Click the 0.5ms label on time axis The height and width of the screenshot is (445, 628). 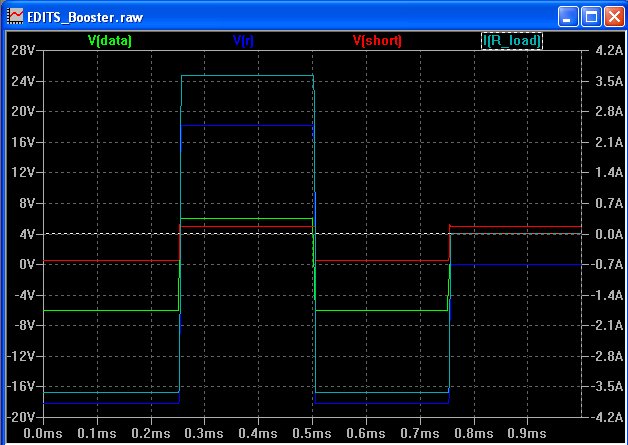[x=311, y=434]
